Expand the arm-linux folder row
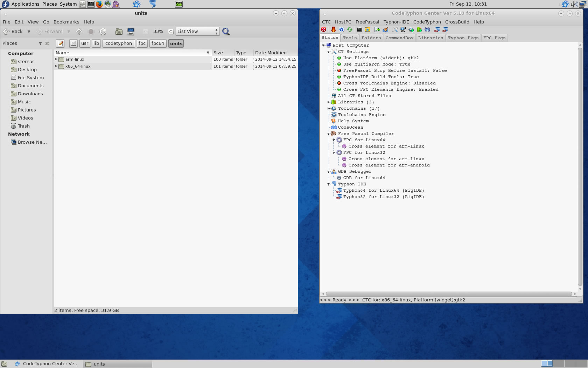 (56, 59)
